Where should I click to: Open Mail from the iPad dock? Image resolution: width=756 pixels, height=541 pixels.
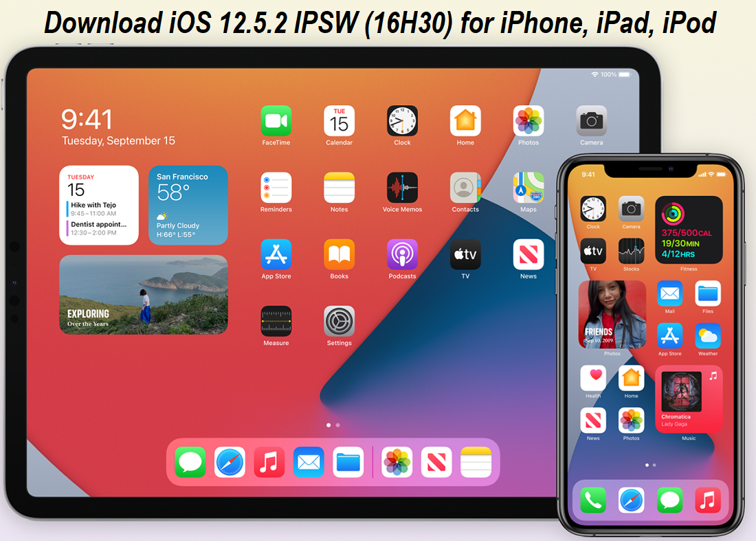point(309,462)
